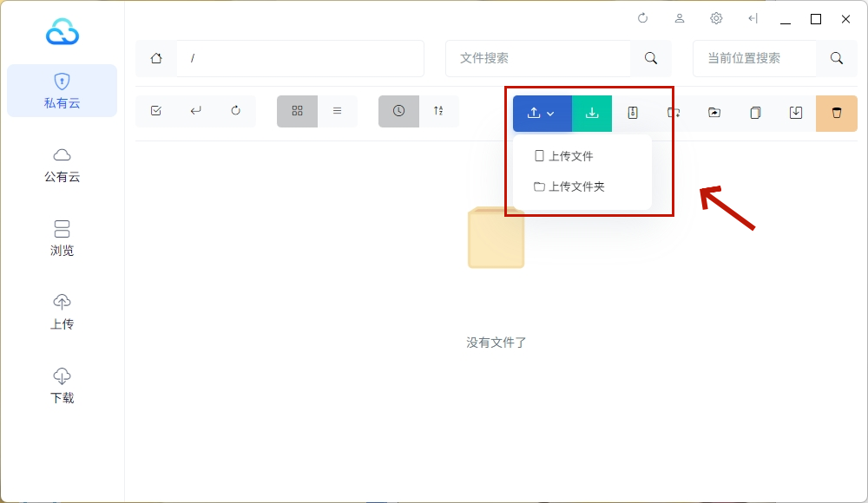Click the collapse arrow icon beside settings
868x503 pixels.
753,18
